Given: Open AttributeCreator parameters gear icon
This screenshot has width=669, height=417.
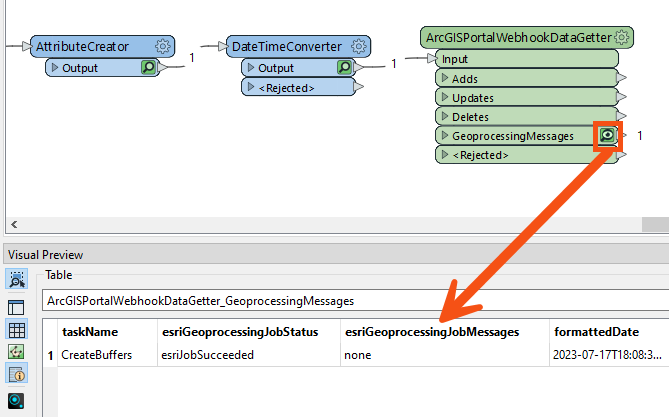Looking at the screenshot, I should point(163,46).
